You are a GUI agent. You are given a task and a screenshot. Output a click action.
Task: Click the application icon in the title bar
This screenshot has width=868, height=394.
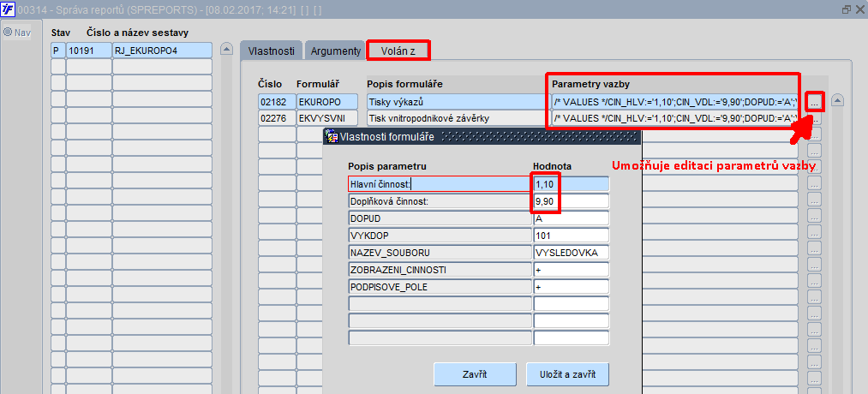tap(7, 9)
